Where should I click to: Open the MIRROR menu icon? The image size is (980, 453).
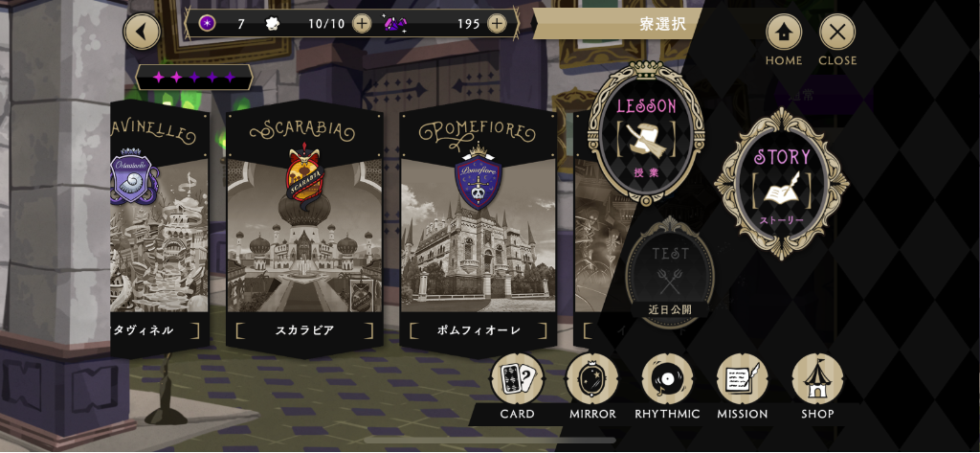click(591, 378)
